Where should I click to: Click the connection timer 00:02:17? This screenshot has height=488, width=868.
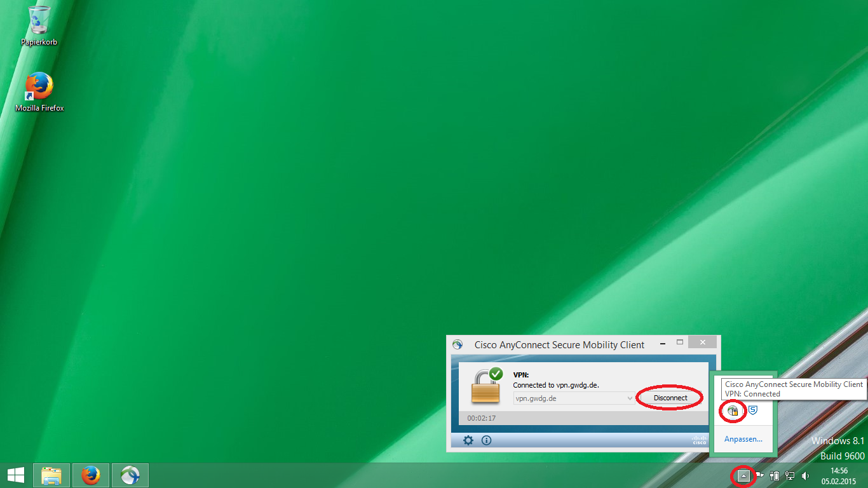[482, 418]
